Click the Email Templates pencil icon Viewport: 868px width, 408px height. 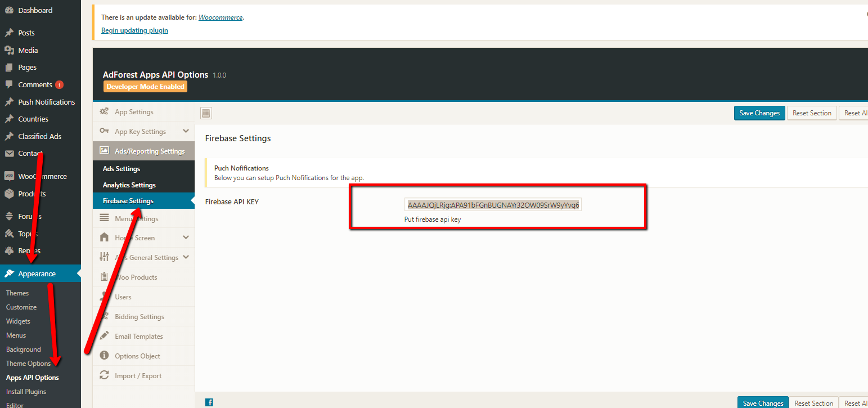click(104, 336)
